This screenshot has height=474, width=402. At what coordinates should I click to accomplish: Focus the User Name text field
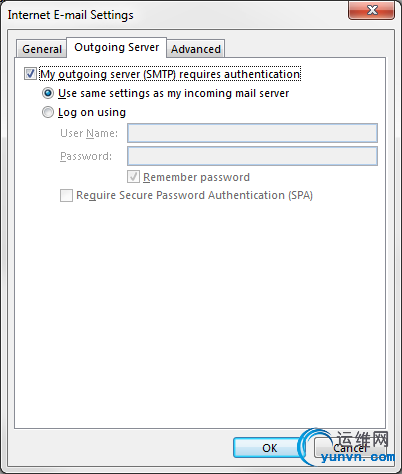pos(252,133)
